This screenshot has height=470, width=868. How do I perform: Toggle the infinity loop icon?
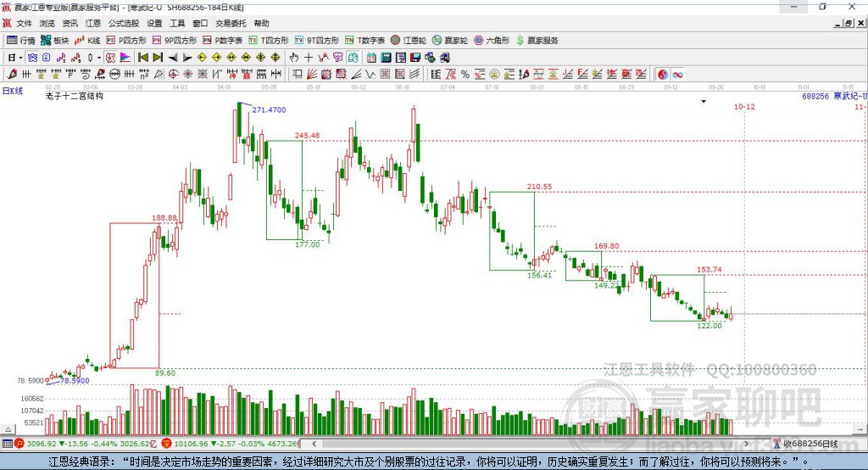pos(677,75)
